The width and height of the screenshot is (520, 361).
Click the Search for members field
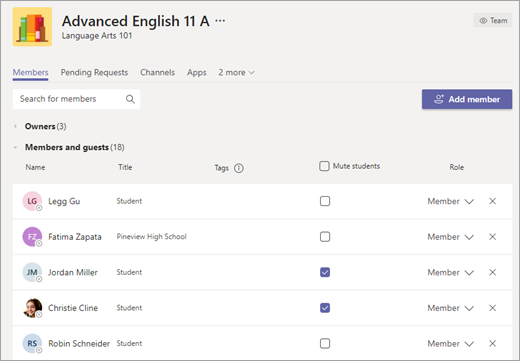(x=76, y=99)
